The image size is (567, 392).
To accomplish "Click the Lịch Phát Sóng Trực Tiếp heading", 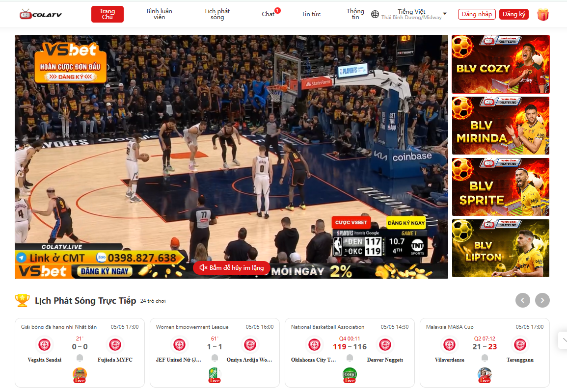I will click(x=85, y=301).
